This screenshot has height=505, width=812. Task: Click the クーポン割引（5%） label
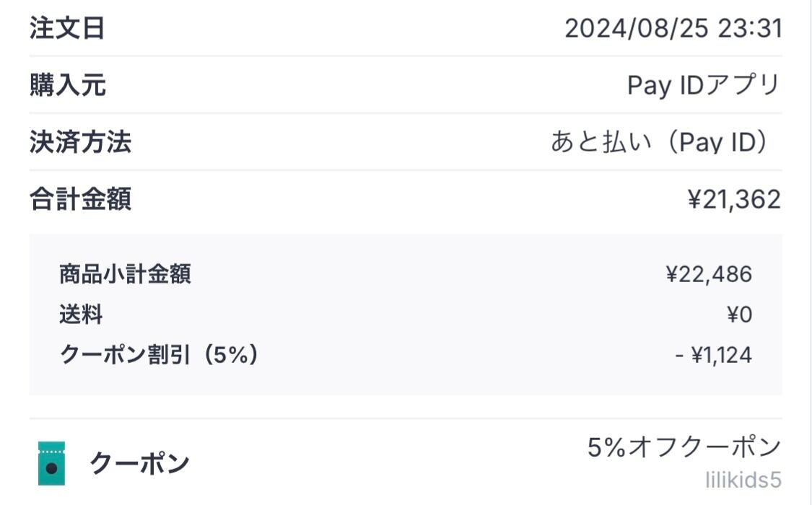[x=159, y=355]
